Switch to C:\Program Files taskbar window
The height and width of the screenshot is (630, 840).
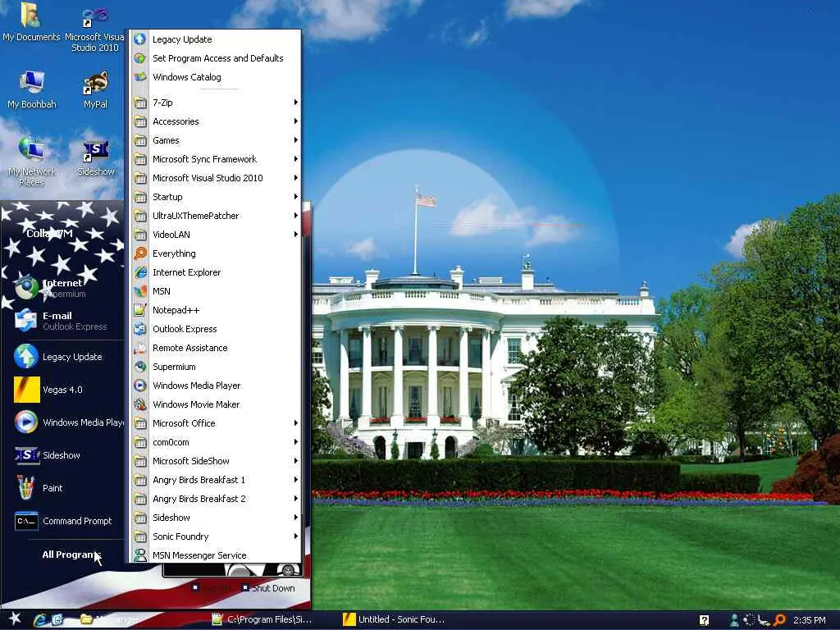[x=262, y=619]
